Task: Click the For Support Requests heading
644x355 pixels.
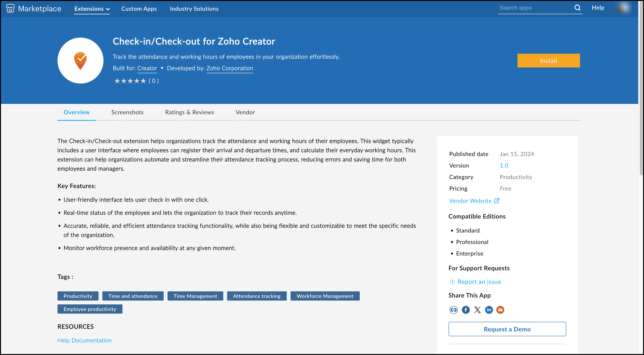Action: [479, 268]
